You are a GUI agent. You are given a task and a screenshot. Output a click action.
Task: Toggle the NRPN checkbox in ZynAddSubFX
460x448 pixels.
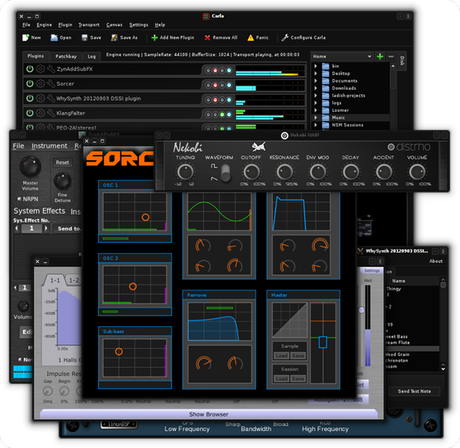[x=19, y=199]
